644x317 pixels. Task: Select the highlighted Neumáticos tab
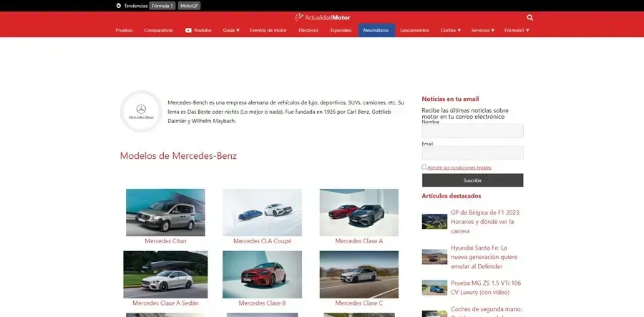coord(376,30)
